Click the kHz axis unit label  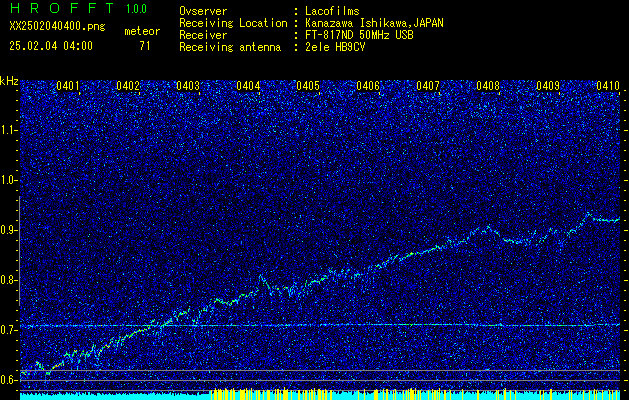pos(9,81)
